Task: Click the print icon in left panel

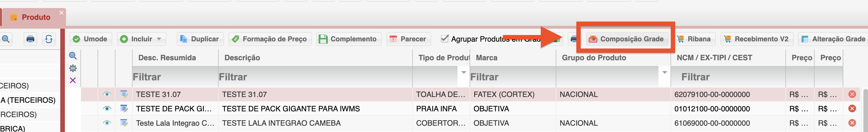Action: pyautogui.click(x=30, y=39)
